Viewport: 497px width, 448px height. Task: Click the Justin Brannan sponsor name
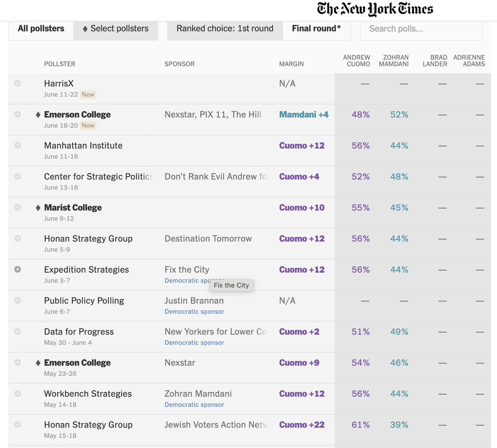click(x=194, y=300)
